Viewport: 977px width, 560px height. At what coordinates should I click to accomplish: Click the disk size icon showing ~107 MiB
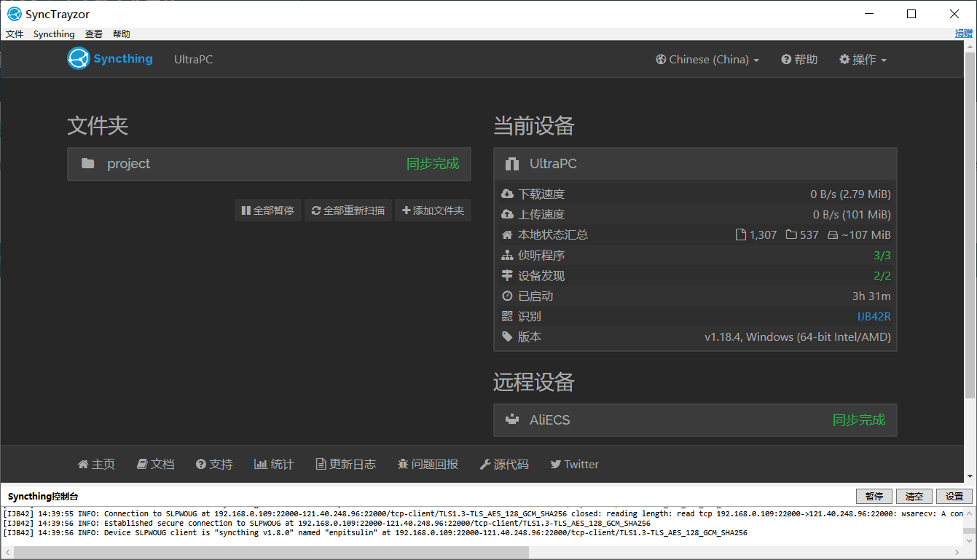833,235
